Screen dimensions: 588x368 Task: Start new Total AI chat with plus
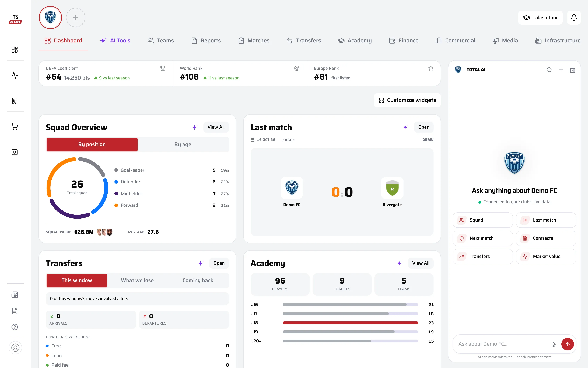(x=561, y=70)
